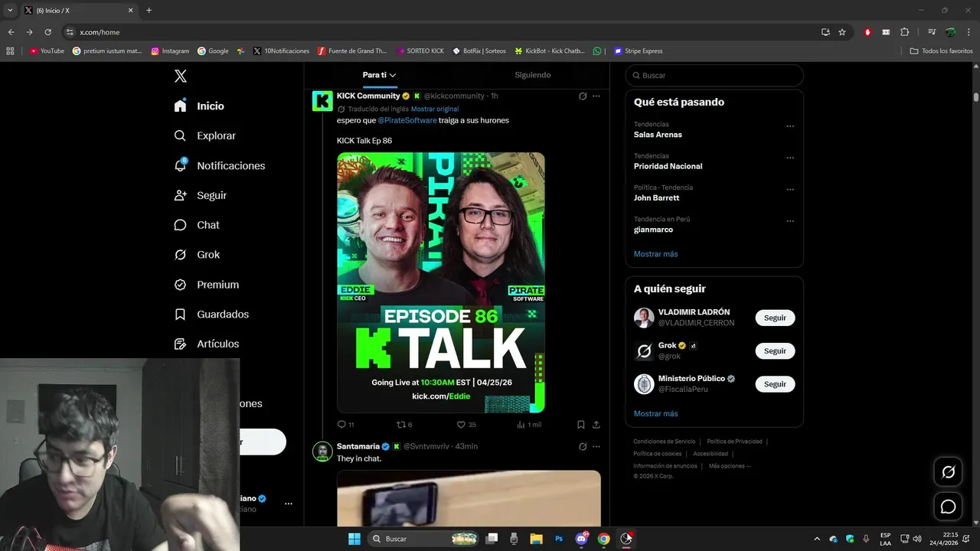
Task: Open Artículos in the sidebar
Action: [x=207, y=344]
